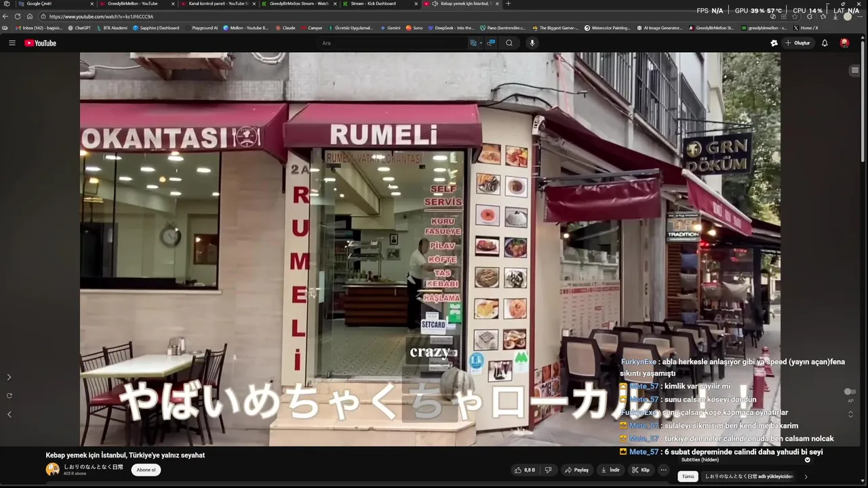Image resolution: width=868 pixels, height=488 pixels.
Task: Switch to Stream - Kick Dashboard tab
Action: click(378, 3)
